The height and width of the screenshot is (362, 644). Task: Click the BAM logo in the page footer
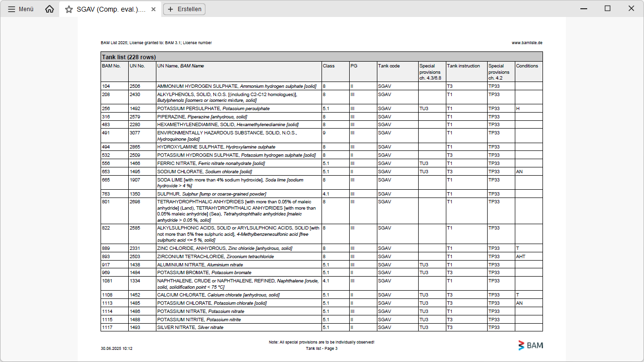530,346
